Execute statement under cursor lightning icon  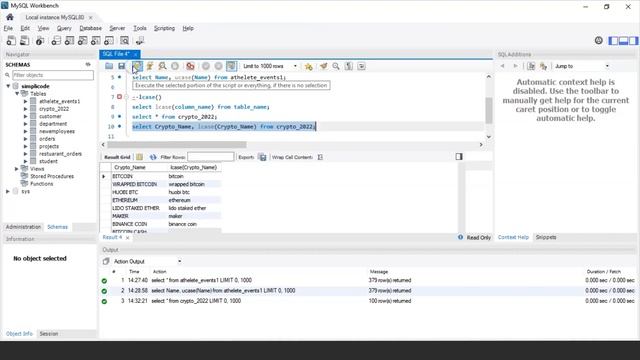tap(150, 66)
